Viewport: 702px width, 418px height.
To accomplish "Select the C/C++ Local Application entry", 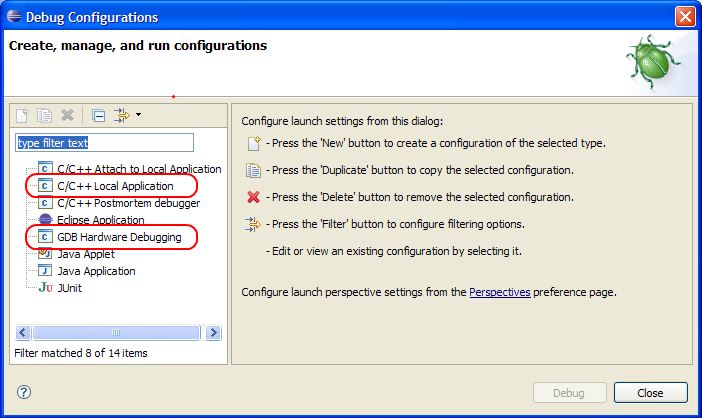I will [106, 186].
